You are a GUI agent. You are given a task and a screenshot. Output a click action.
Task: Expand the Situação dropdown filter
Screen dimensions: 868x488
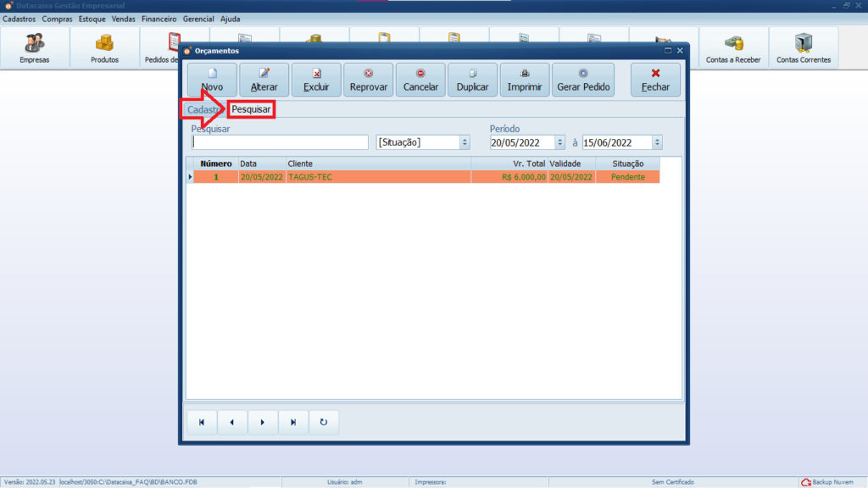point(465,142)
